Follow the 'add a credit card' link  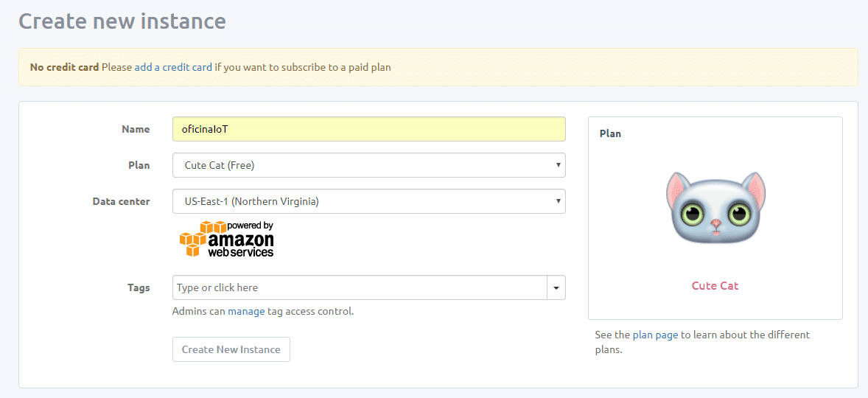173,67
